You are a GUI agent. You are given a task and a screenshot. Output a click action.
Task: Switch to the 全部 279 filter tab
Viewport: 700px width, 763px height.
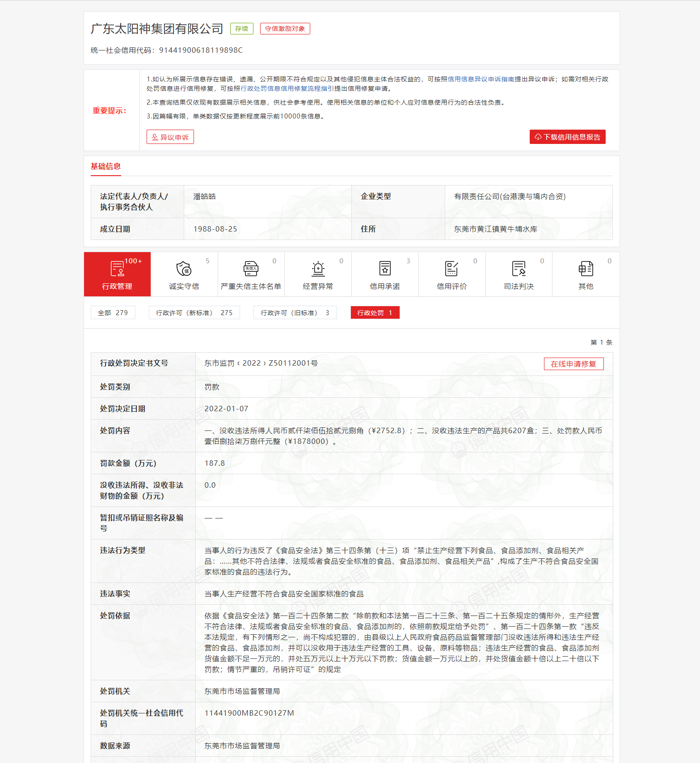point(113,312)
